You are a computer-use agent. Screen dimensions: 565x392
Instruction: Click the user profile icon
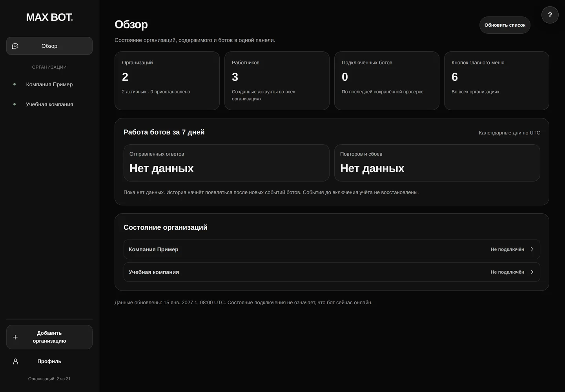click(x=15, y=361)
